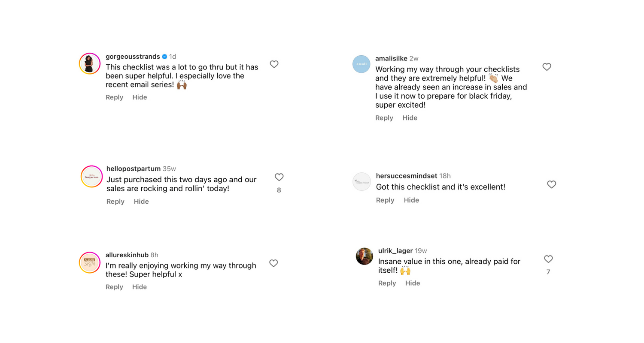Open gorgeousstrands profile picture
The width and height of the screenshot is (644, 343).
tap(90, 64)
